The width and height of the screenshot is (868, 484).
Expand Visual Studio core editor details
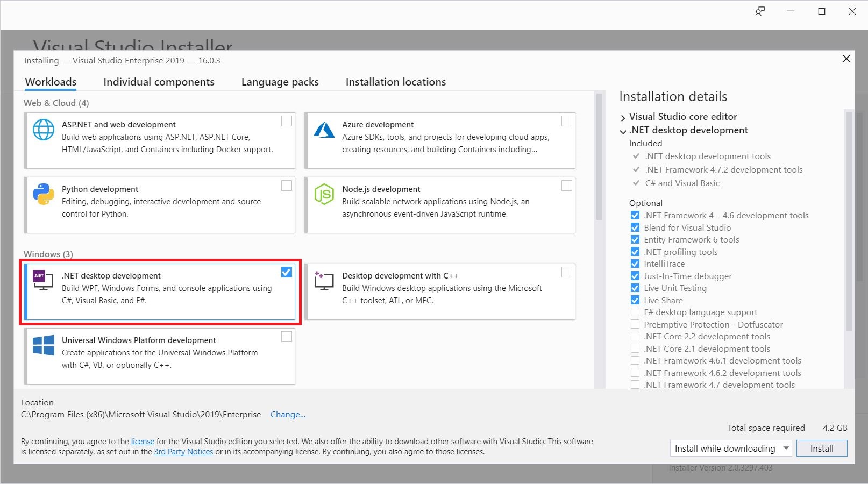[x=623, y=117]
